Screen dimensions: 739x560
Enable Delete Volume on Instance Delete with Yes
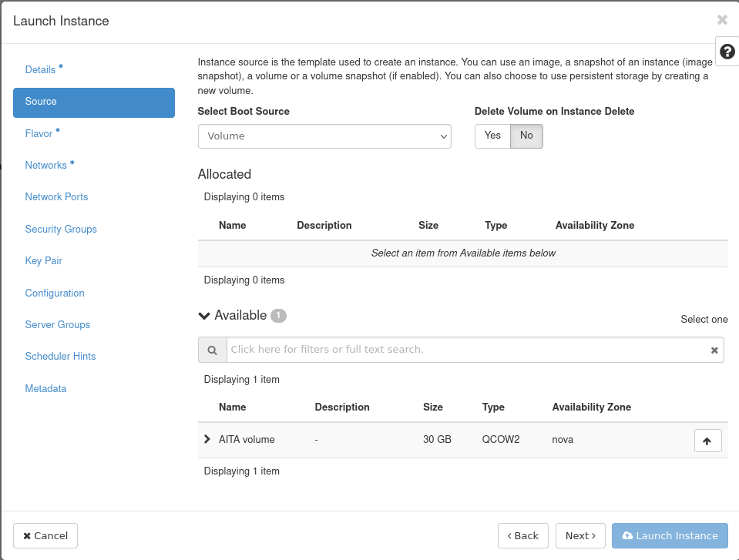tap(492, 135)
